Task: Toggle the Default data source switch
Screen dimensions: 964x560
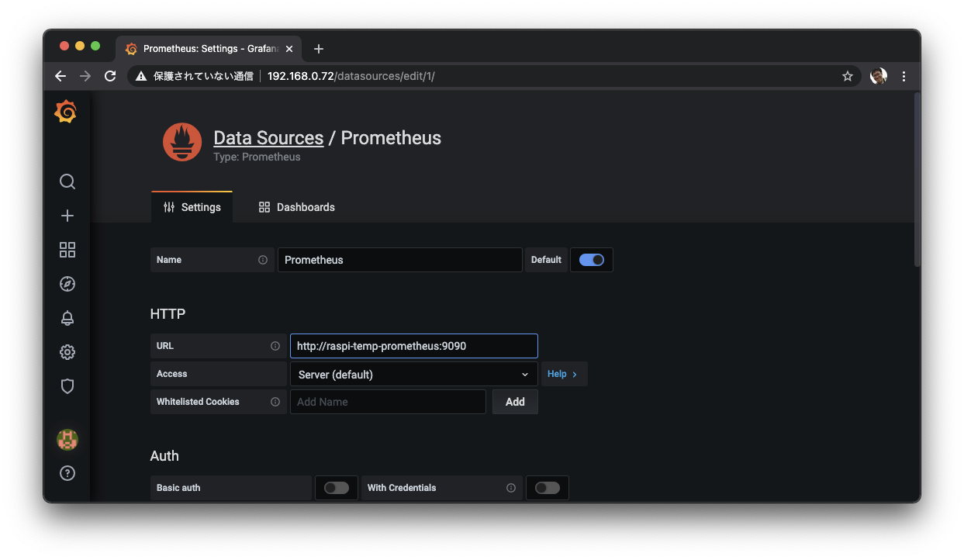Action: click(591, 260)
